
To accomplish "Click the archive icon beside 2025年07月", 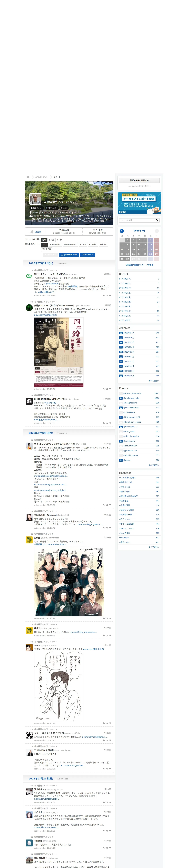I will [x=121, y=333].
